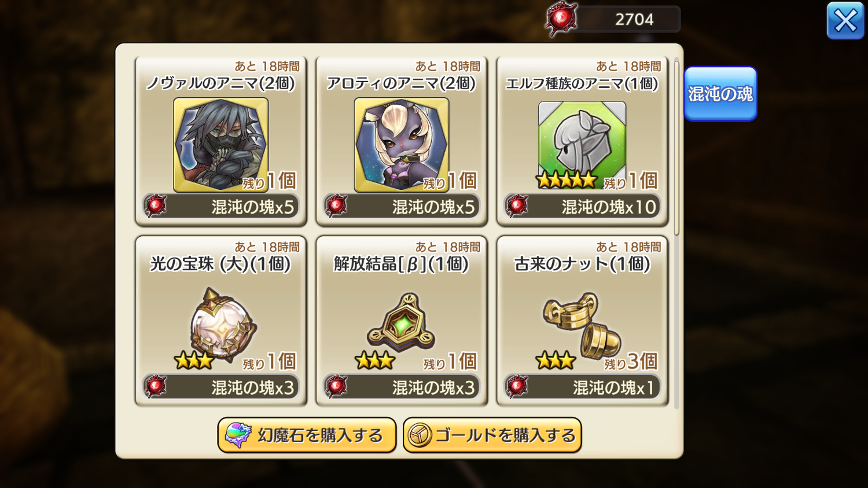
Task: Buy Light Orb for 混沌の塊x3
Action: (x=220, y=387)
